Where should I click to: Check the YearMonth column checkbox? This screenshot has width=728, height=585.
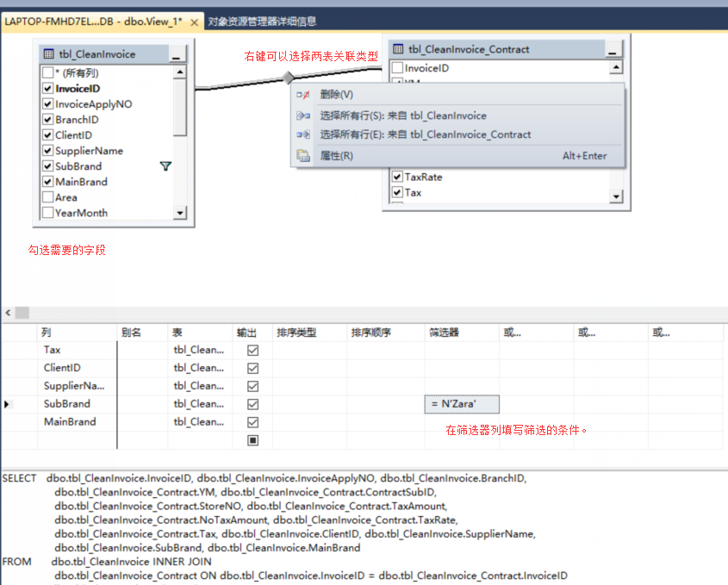[x=48, y=213]
